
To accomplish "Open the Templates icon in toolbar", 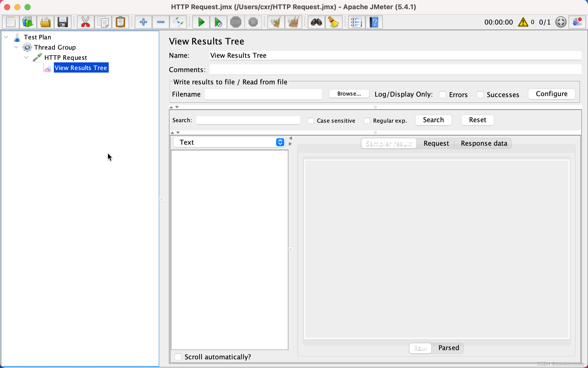I will 28,22.
